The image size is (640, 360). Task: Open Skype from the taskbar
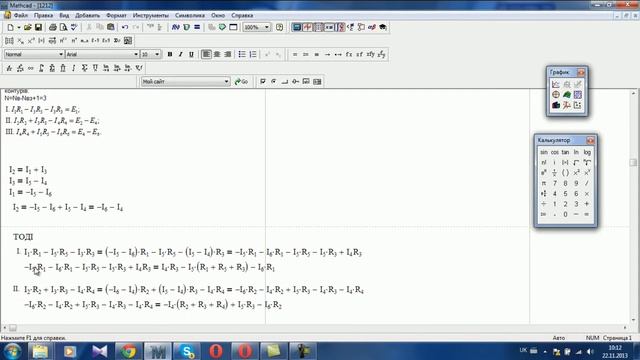[187, 351]
